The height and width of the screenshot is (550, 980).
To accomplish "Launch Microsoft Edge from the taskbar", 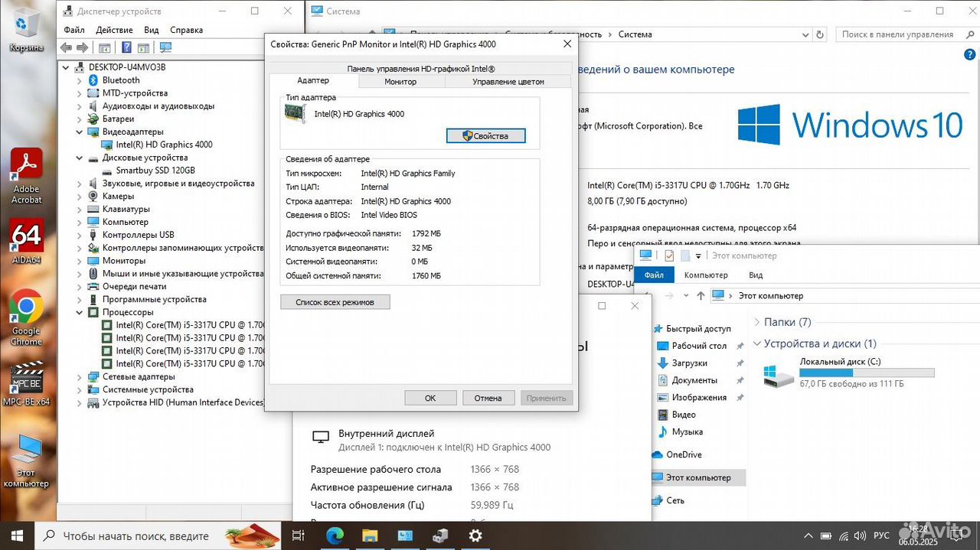I will coord(335,535).
